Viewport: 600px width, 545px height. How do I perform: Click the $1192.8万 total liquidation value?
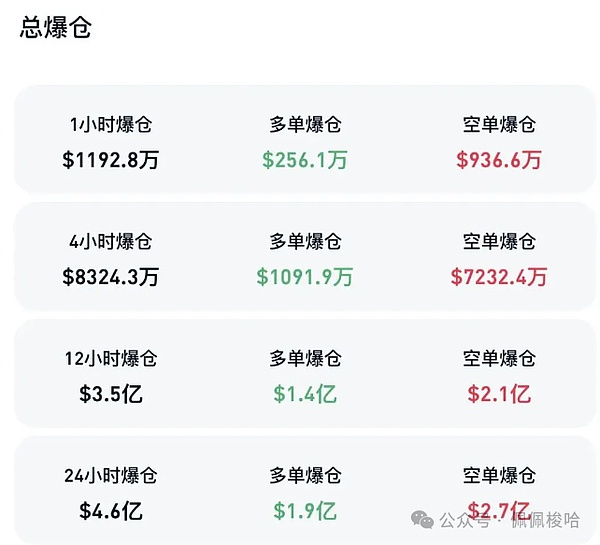pyautogui.click(x=111, y=159)
